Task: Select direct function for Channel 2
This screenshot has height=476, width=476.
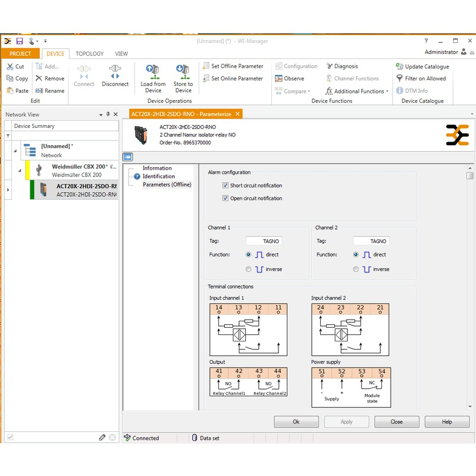Action: (x=356, y=255)
